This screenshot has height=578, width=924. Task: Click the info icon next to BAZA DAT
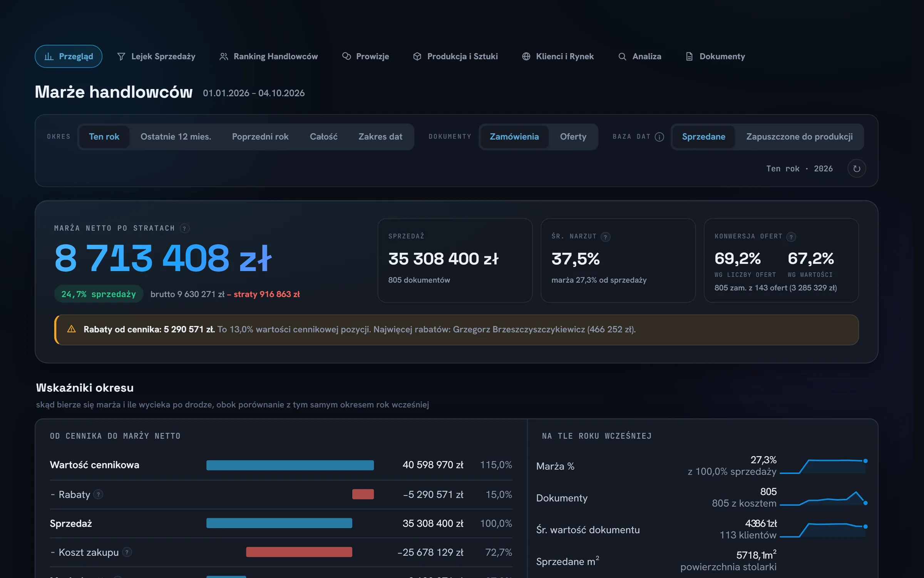click(x=660, y=137)
